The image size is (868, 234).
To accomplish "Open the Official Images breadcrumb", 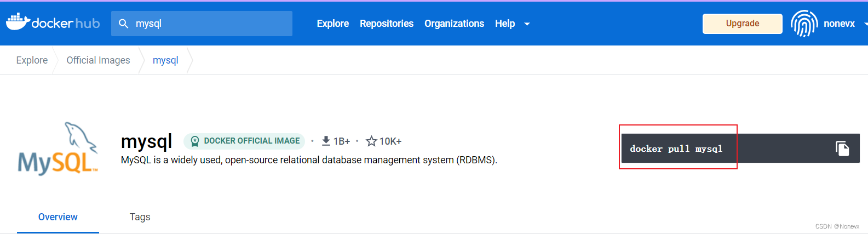I will [x=98, y=60].
